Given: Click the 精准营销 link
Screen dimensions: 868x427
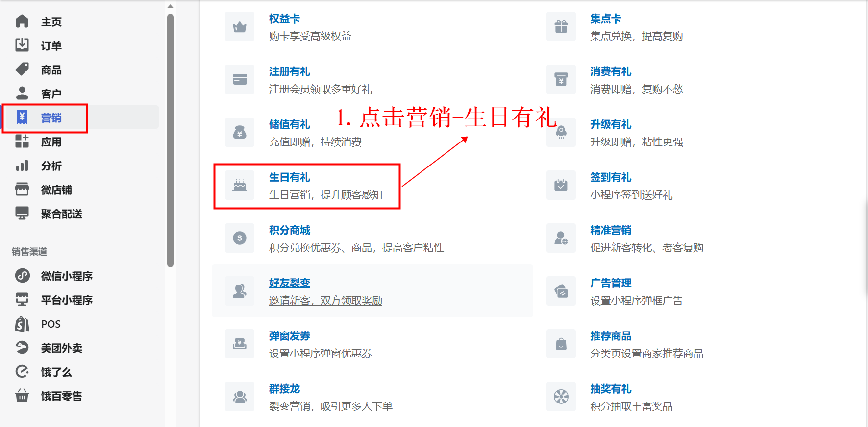Looking at the screenshot, I should pos(611,230).
